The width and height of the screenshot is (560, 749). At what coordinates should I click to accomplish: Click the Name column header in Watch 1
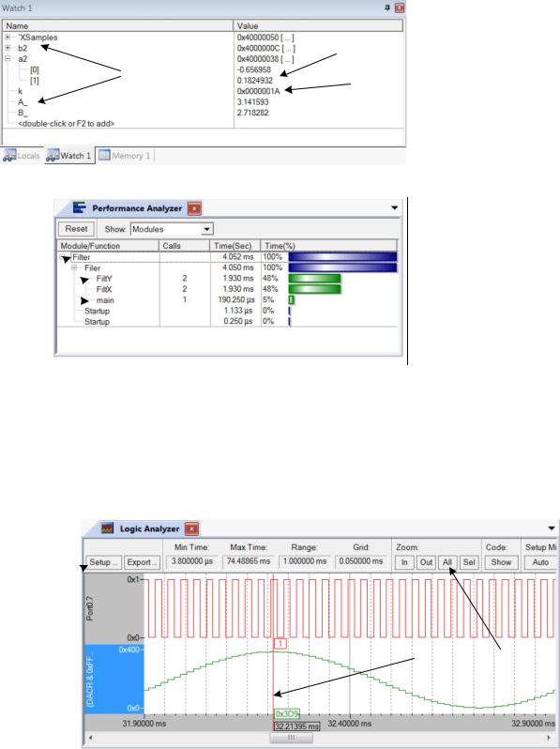point(118,25)
